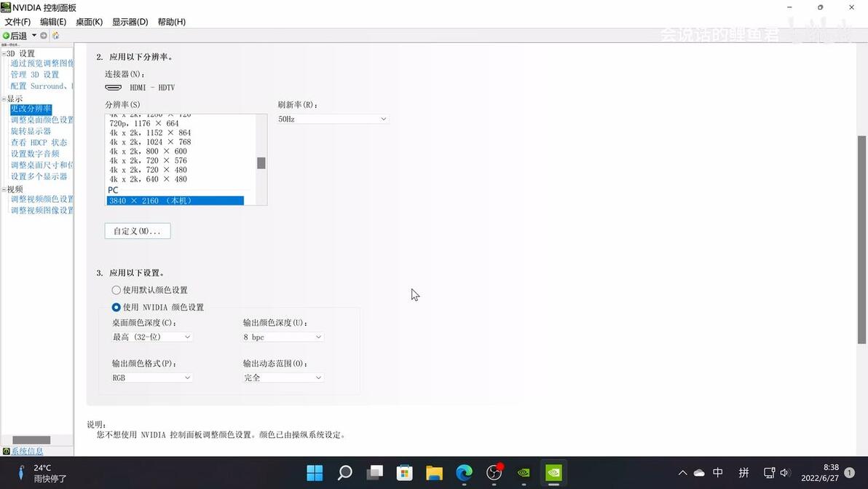
Task: Open 通过预览调整图像设置 page
Action: pos(42,63)
